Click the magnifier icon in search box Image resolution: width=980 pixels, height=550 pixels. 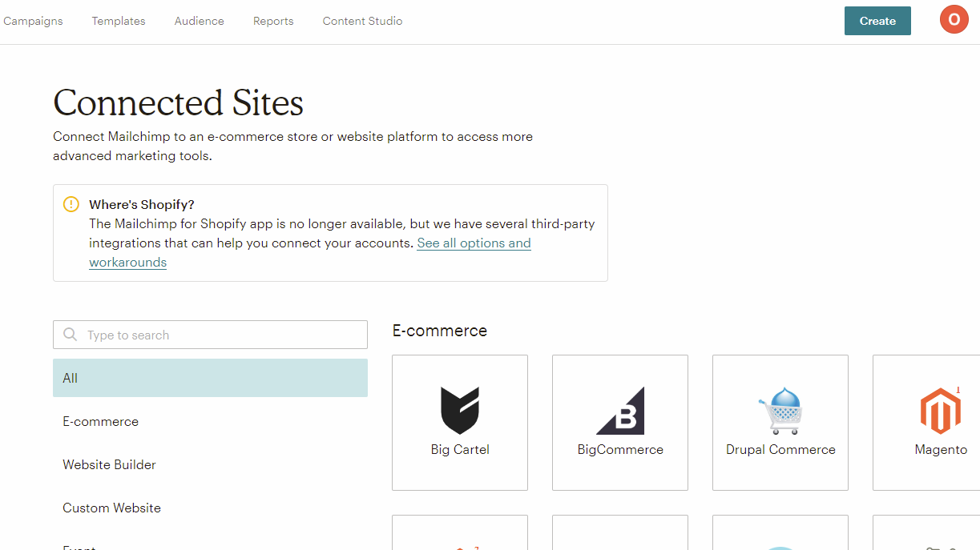[x=71, y=335]
